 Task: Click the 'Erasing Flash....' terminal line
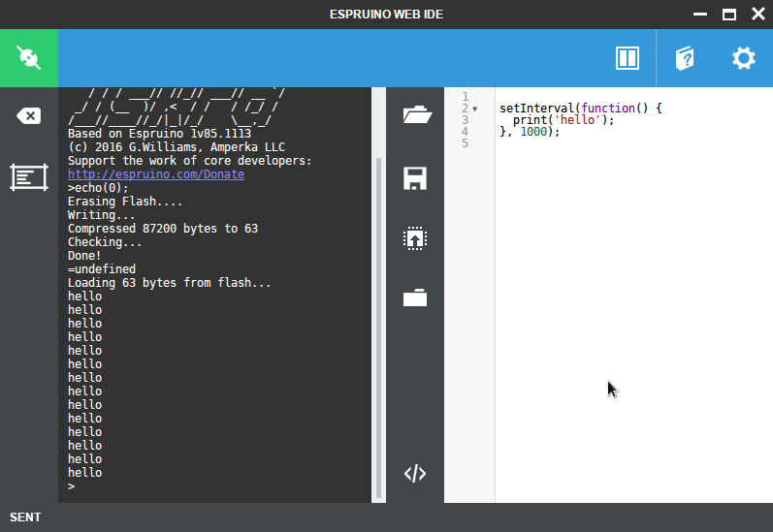coord(125,202)
